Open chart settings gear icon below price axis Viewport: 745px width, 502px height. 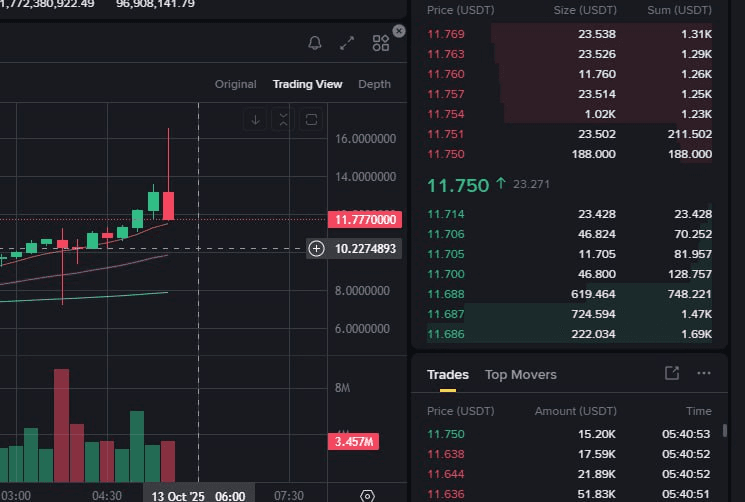click(x=367, y=495)
